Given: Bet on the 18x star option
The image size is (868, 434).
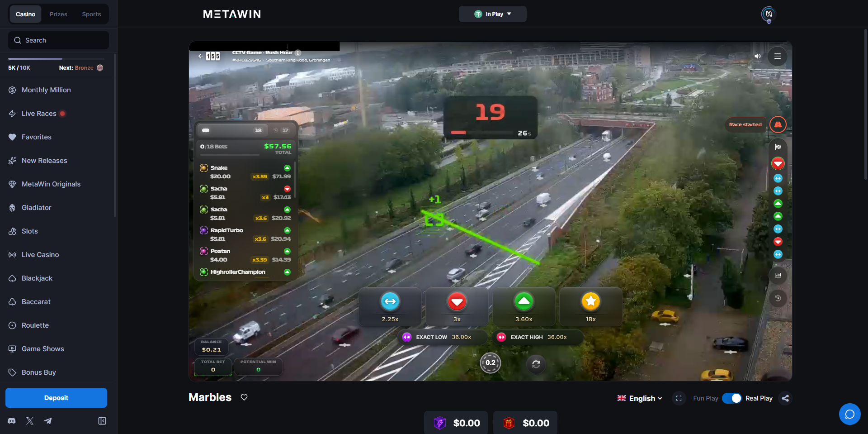Looking at the screenshot, I should pos(591,307).
